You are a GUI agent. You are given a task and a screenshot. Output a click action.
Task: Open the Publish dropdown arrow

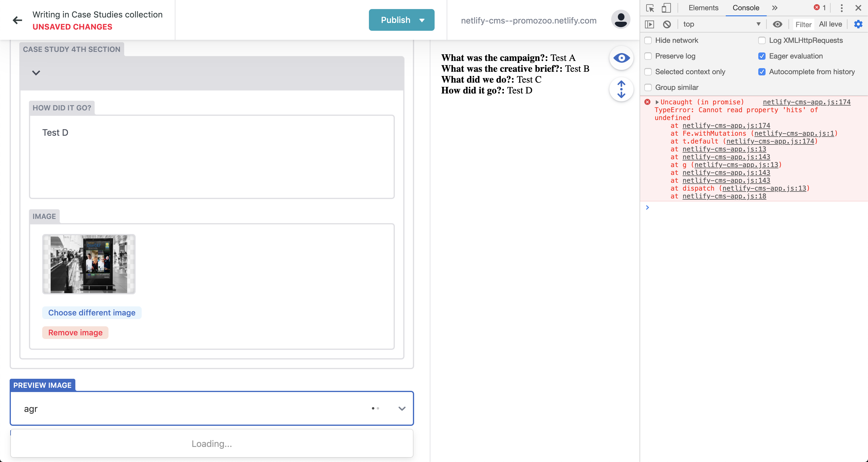tap(422, 20)
